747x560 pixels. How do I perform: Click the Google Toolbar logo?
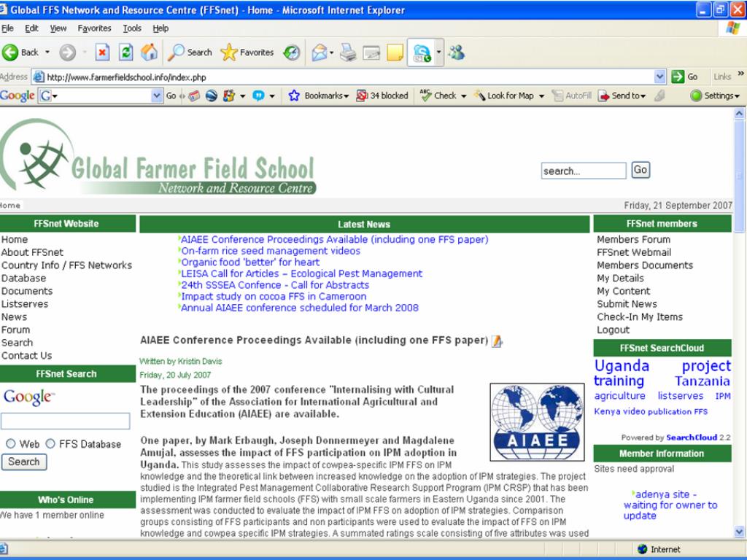click(18, 96)
